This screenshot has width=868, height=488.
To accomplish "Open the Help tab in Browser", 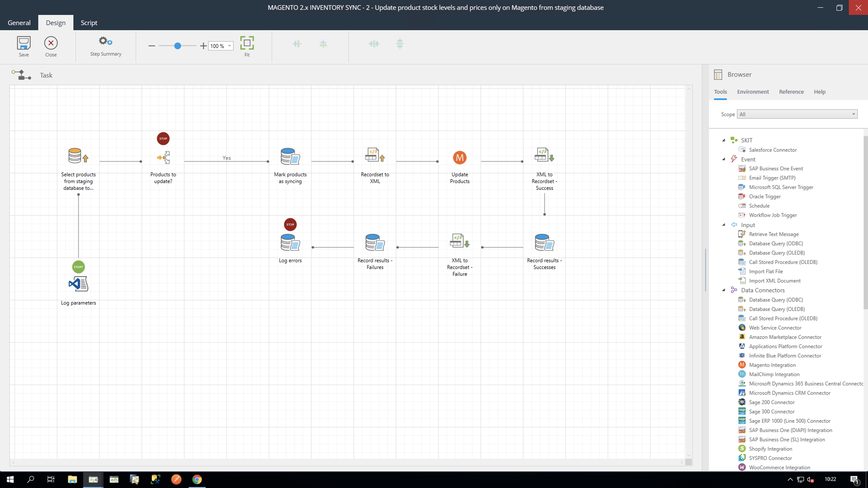I will pyautogui.click(x=819, y=91).
